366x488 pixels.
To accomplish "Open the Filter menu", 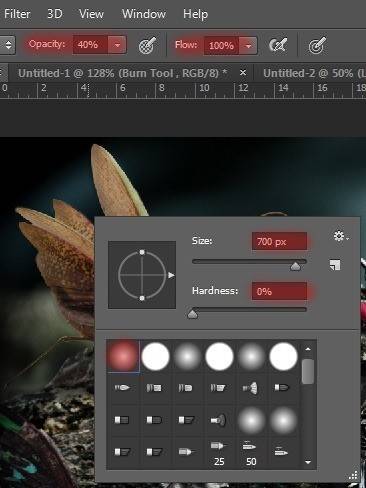I will click(x=17, y=14).
